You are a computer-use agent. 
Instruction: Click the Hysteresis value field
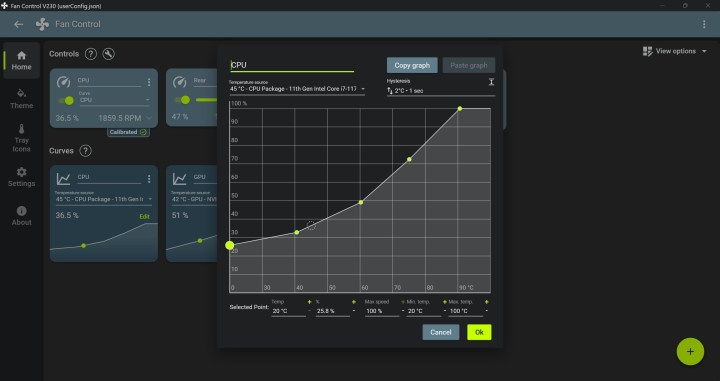(x=441, y=90)
